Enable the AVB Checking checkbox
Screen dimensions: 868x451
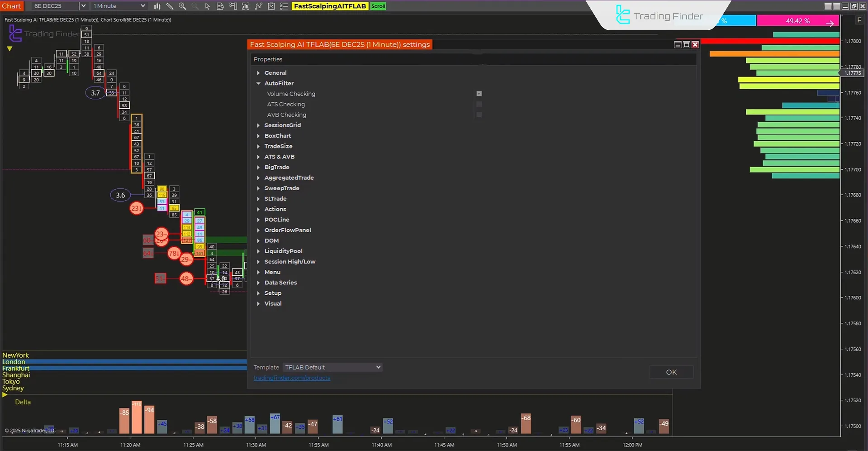(x=479, y=115)
